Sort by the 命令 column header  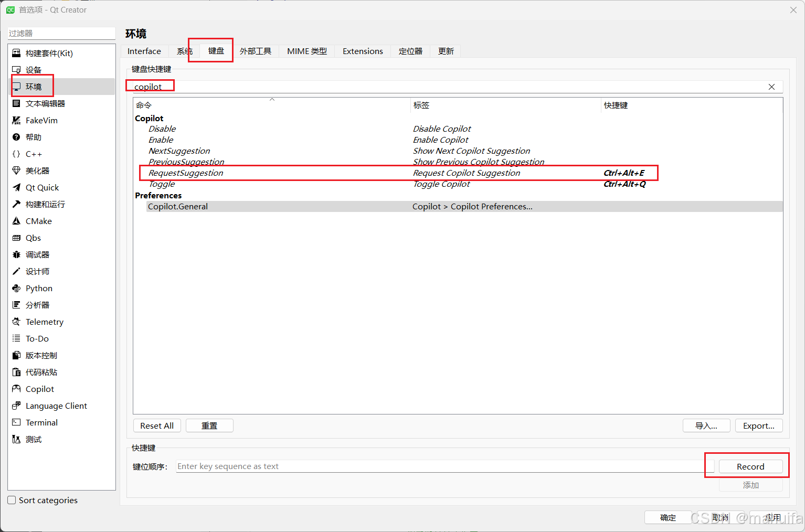[272, 105]
